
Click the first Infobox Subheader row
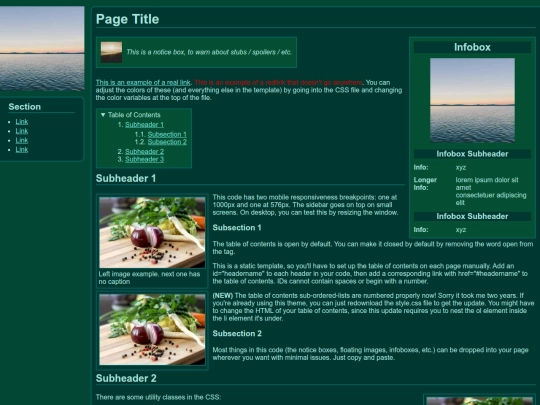[x=472, y=154]
